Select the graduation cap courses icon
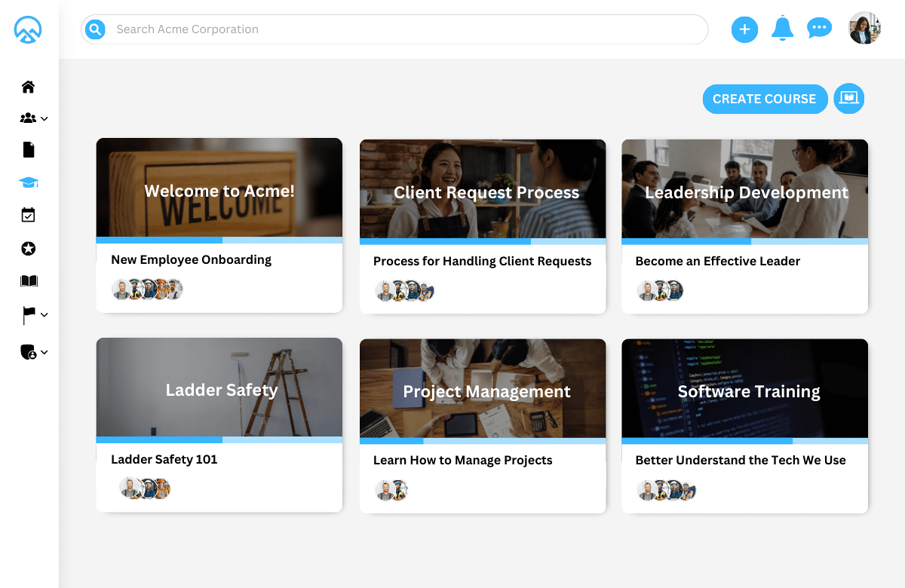The height and width of the screenshot is (588, 905). (29, 183)
